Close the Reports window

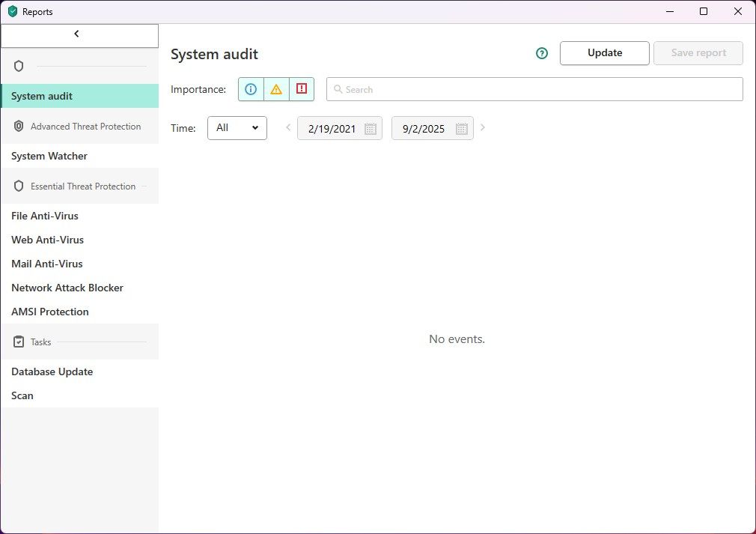point(738,11)
